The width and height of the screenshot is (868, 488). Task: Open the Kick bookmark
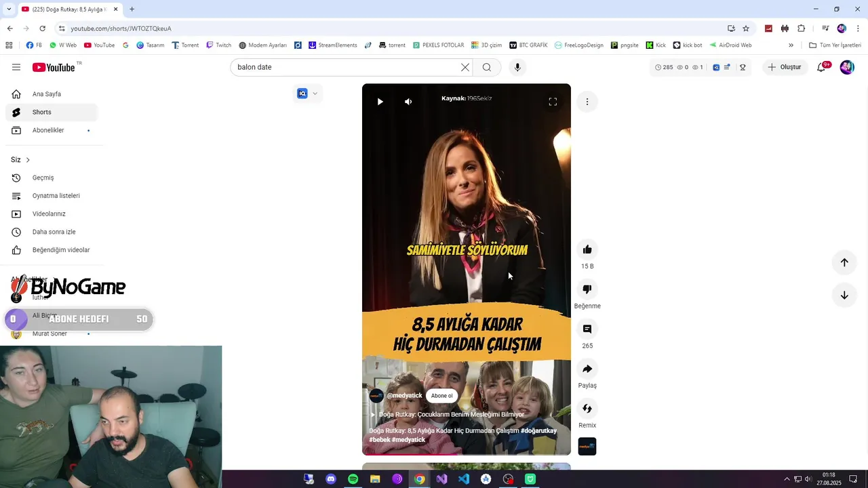pos(656,45)
